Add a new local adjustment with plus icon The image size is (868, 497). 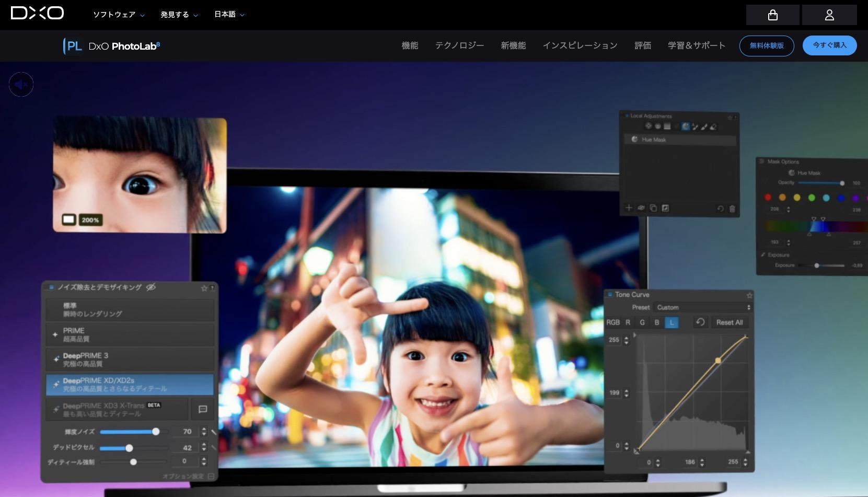(x=629, y=208)
